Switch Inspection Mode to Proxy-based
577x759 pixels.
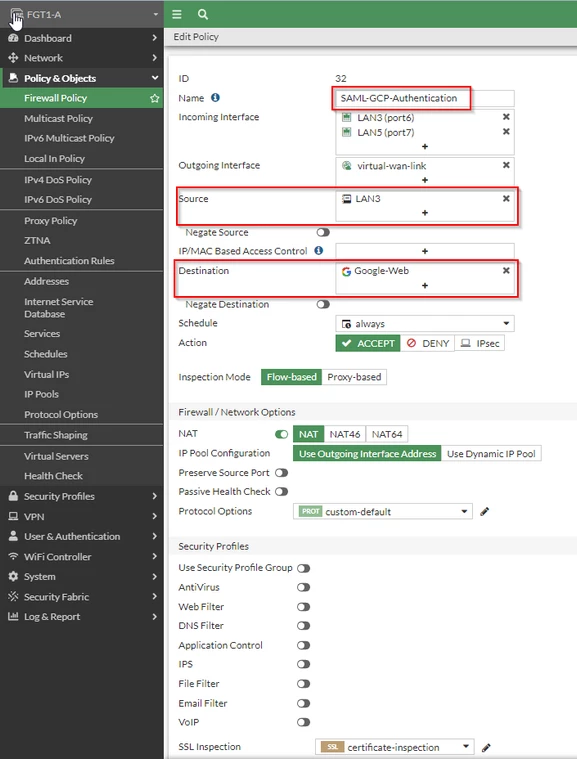(354, 377)
